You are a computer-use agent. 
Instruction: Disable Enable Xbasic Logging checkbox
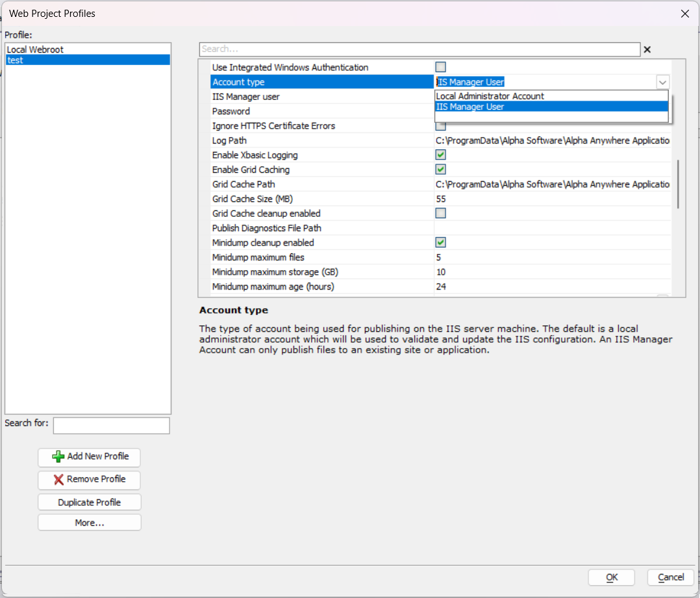click(441, 155)
